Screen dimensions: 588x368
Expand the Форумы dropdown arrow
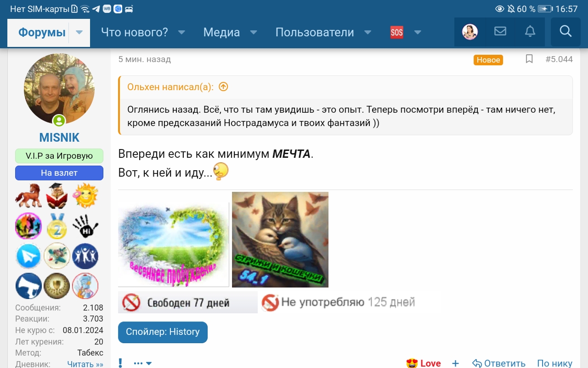tap(79, 32)
